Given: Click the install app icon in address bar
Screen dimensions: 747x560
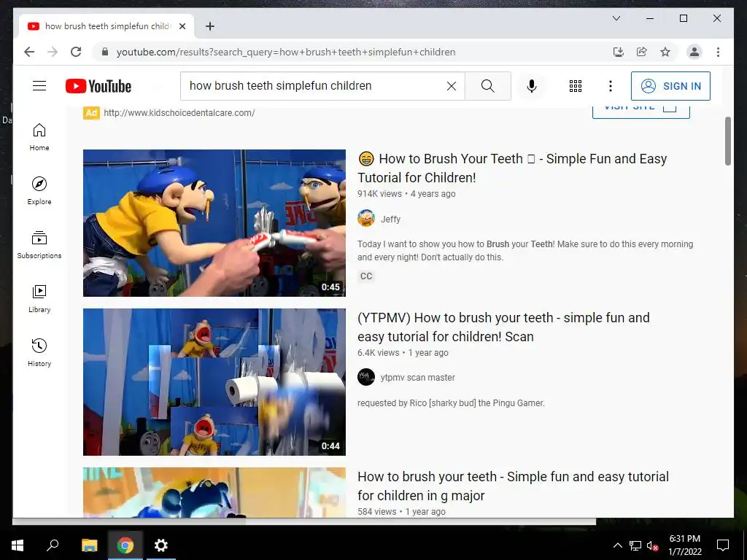Looking at the screenshot, I should 619,52.
